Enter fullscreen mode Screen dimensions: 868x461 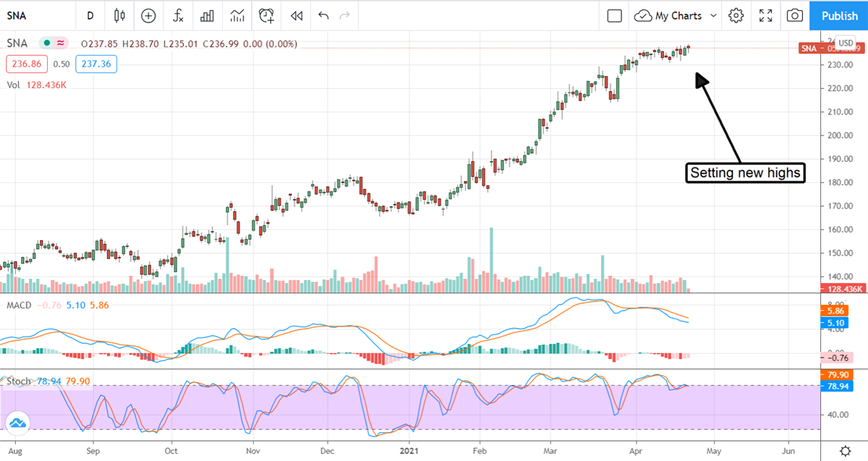coord(765,15)
